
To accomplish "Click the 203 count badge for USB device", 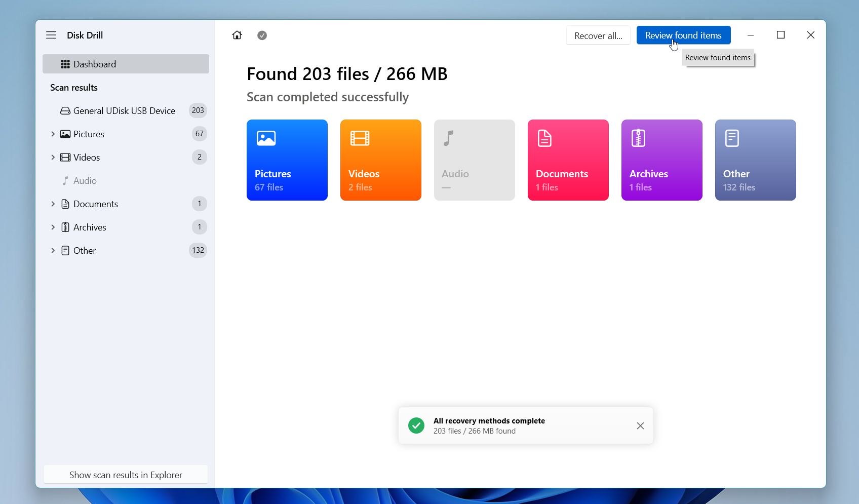I will click(198, 110).
